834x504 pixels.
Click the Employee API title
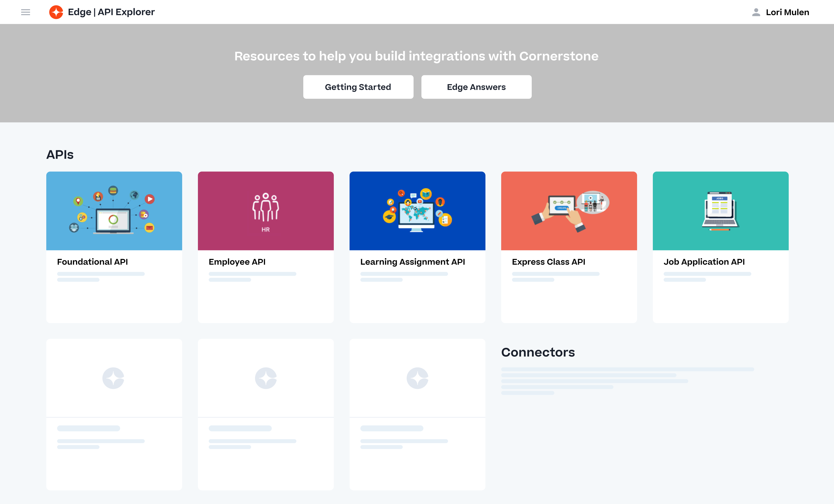point(237,262)
